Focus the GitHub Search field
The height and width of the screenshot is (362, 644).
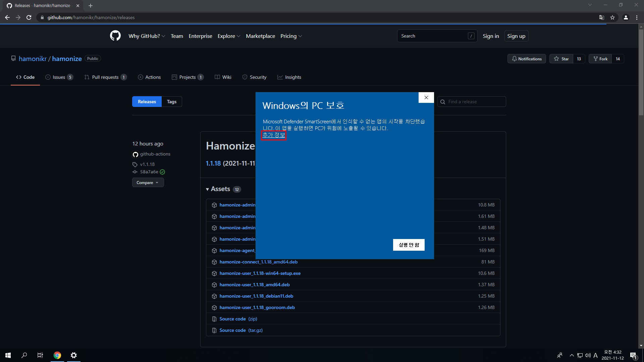point(437,36)
